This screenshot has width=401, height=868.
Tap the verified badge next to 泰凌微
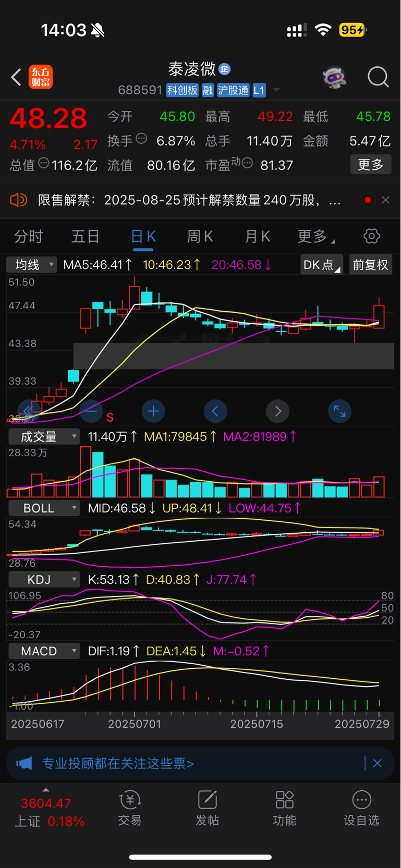pyautogui.click(x=225, y=69)
